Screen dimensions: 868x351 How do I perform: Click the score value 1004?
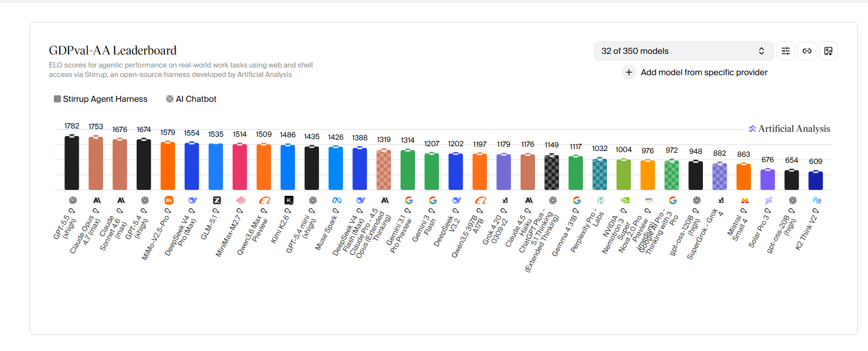624,150
